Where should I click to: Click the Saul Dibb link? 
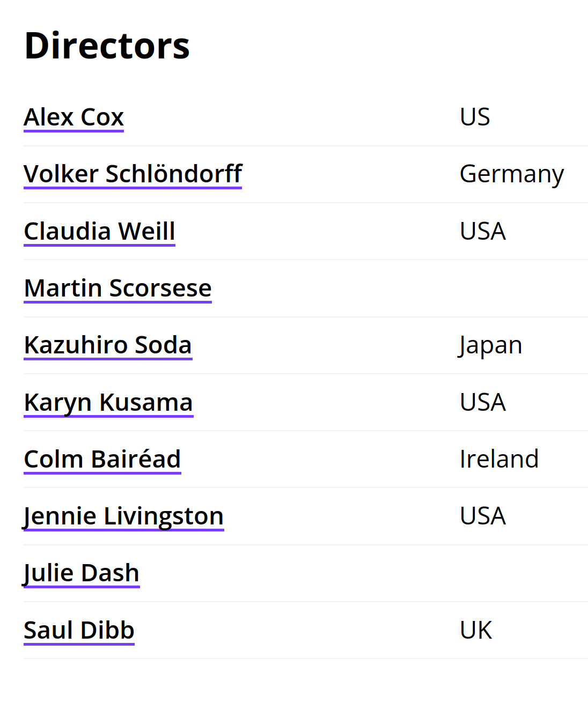point(79,631)
